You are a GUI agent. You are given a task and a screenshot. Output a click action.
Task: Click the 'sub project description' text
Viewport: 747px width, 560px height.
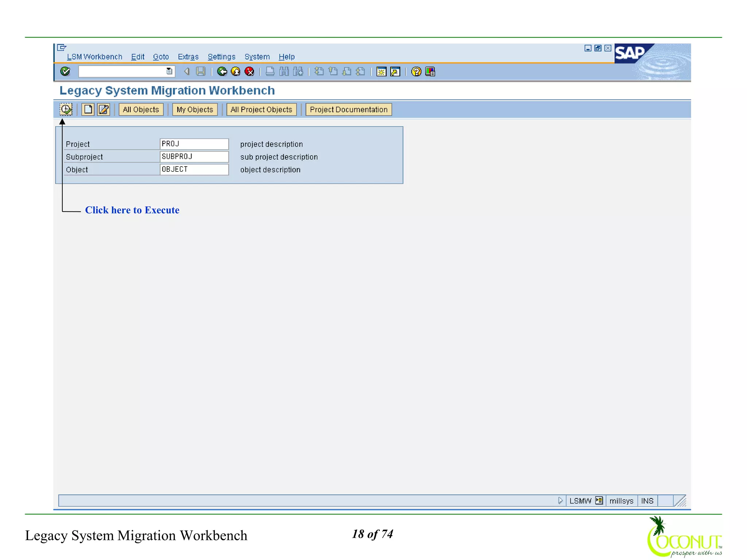click(x=279, y=157)
